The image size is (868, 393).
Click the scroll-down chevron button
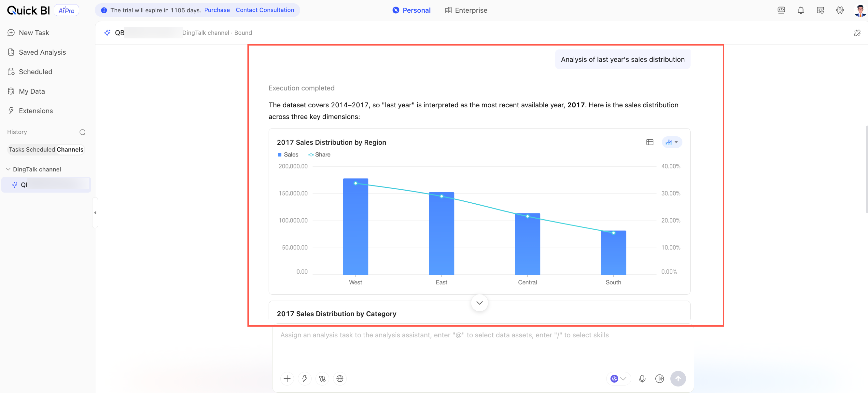(x=479, y=303)
